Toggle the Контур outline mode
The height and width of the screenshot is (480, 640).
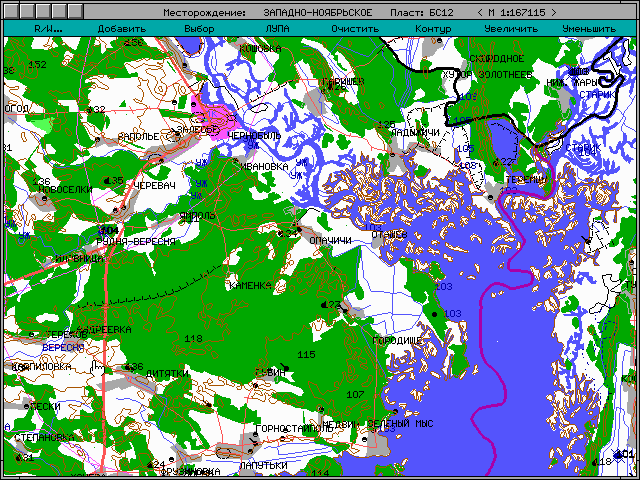click(433, 29)
